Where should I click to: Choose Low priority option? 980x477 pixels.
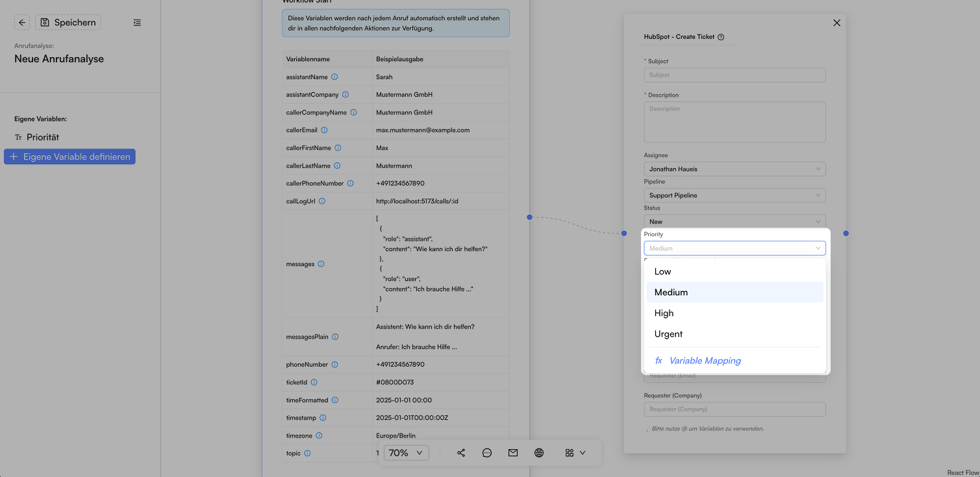pos(735,271)
